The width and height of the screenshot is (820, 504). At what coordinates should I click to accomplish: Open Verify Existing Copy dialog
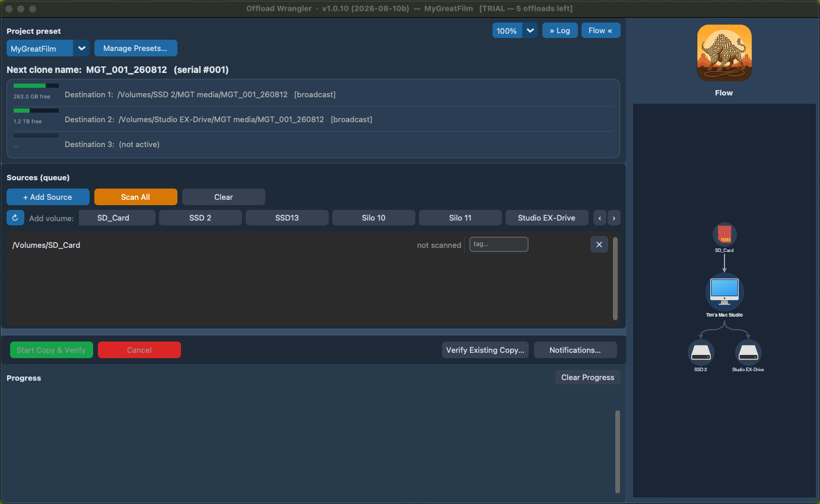pos(485,350)
